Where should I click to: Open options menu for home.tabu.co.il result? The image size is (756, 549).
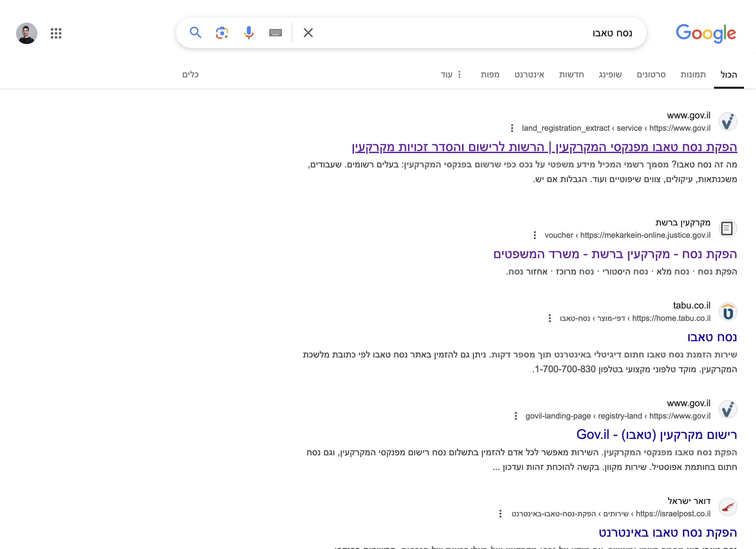pos(550,318)
